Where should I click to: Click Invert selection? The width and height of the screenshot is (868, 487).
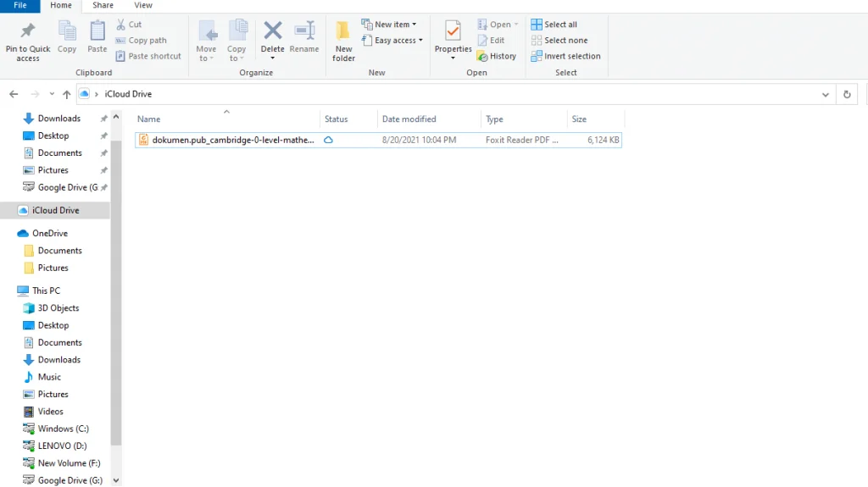point(565,56)
